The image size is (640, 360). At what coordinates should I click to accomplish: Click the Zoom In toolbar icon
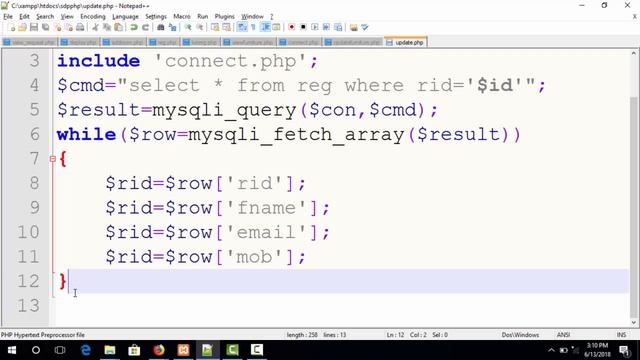[x=188, y=27]
